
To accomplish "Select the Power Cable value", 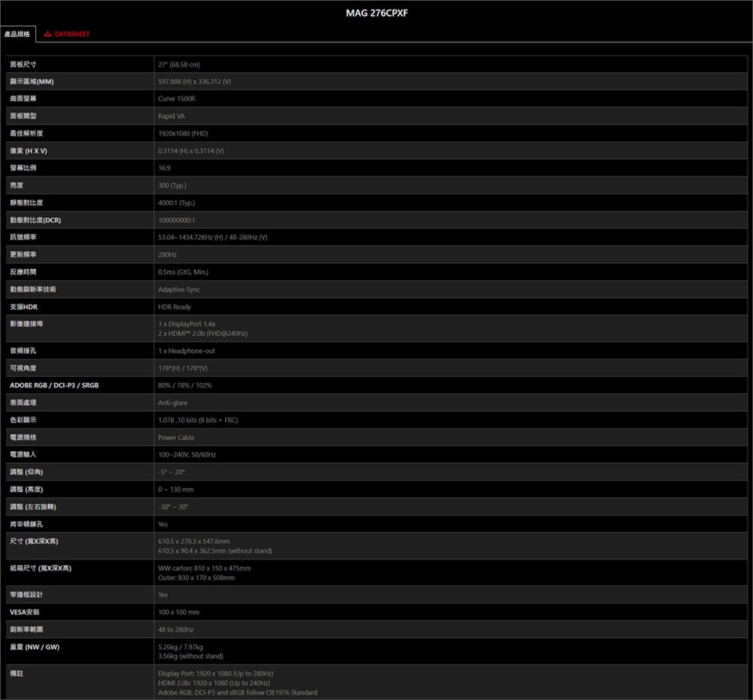I will (176, 437).
